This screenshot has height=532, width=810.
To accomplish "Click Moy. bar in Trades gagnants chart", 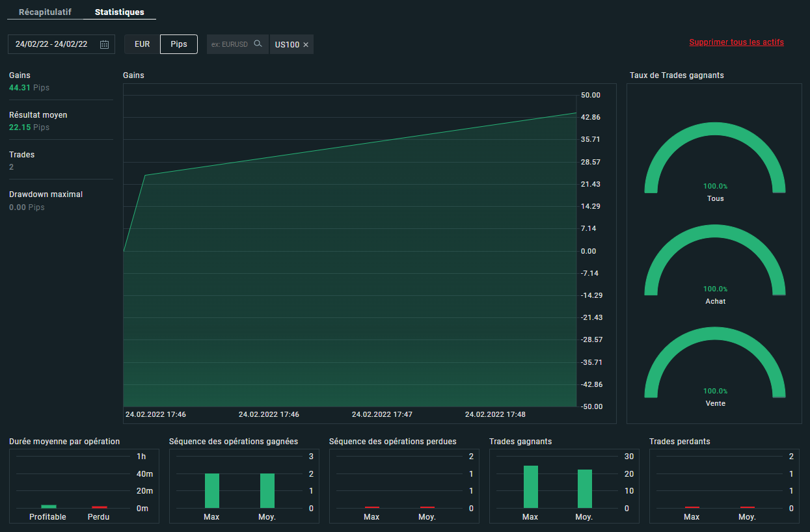I will pyautogui.click(x=585, y=488).
